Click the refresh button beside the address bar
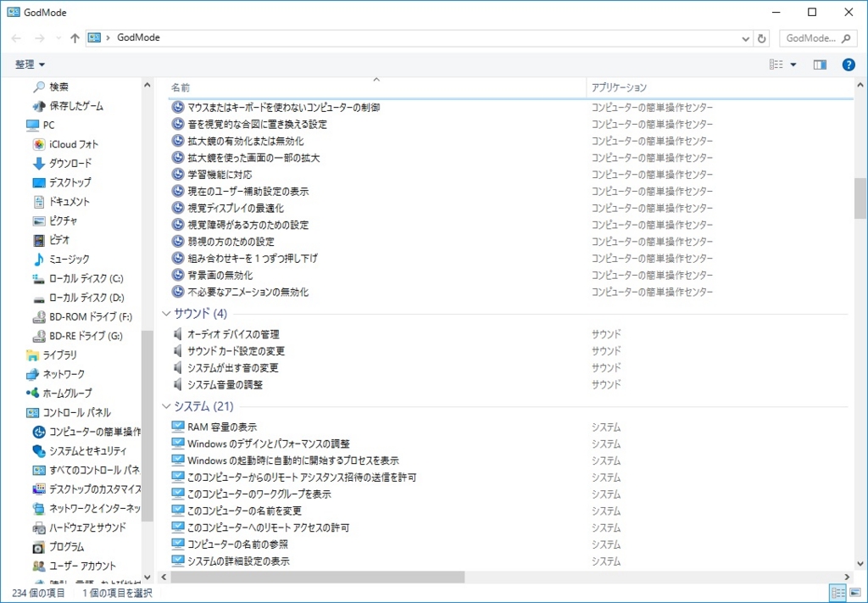 tap(762, 38)
